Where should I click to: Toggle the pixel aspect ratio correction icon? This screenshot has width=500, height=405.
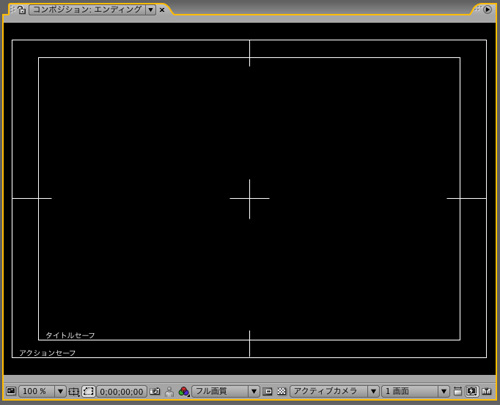pyautogui.click(x=458, y=391)
